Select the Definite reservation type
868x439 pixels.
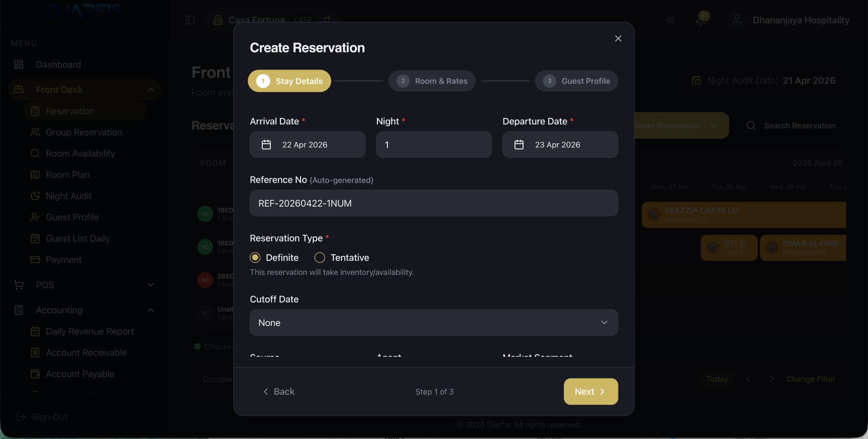255,257
